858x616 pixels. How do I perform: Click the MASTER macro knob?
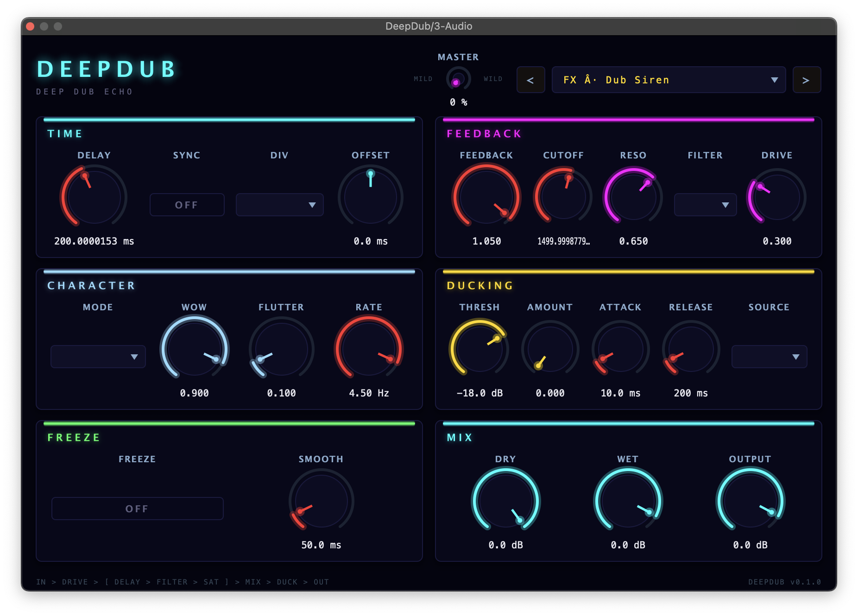pos(458,79)
